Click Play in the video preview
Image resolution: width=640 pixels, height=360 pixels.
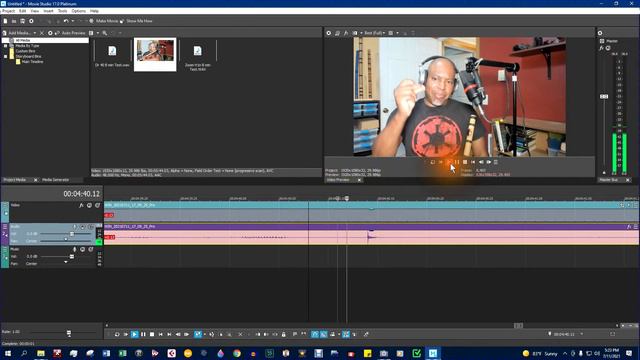click(x=449, y=162)
